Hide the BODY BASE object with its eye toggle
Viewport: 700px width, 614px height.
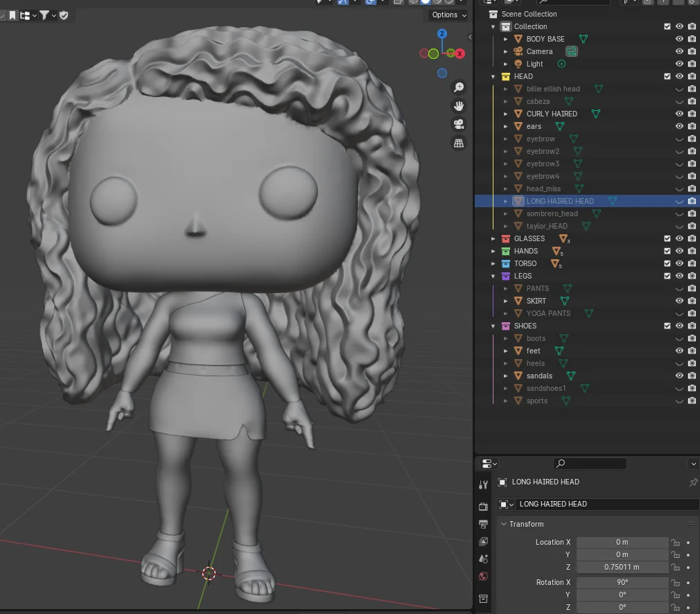pyautogui.click(x=679, y=39)
